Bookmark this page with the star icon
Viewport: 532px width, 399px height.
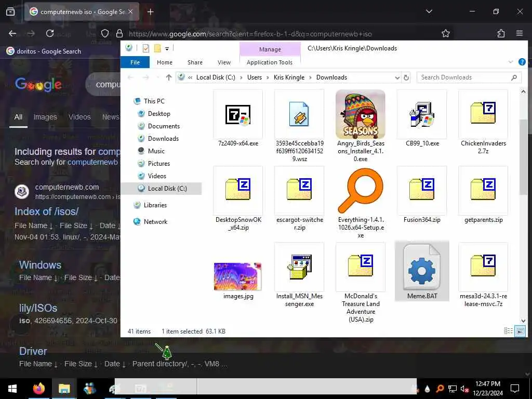[x=445, y=33]
